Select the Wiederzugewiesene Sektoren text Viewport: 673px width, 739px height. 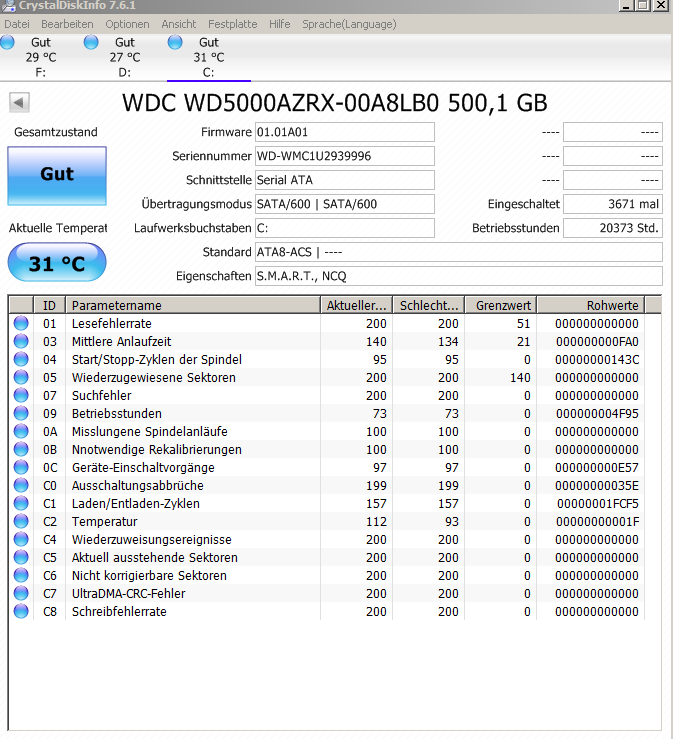(154, 378)
